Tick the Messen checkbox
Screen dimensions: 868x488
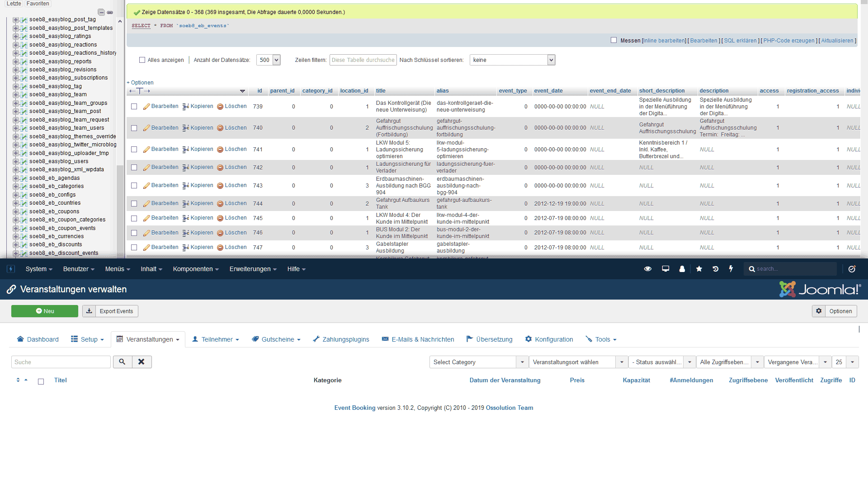pyautogui.click(x=613, y=40)
